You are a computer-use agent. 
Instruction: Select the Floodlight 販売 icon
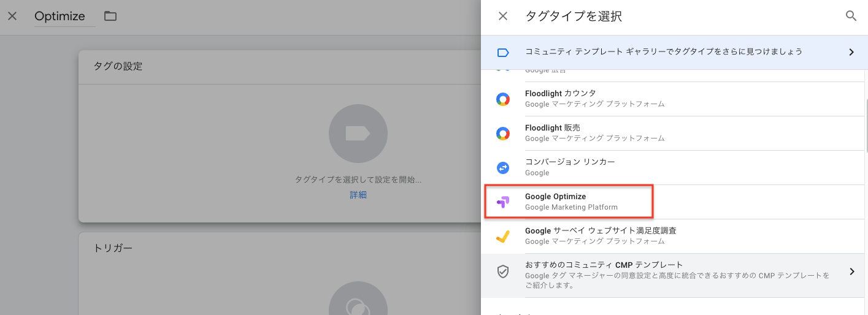(503, 134)
